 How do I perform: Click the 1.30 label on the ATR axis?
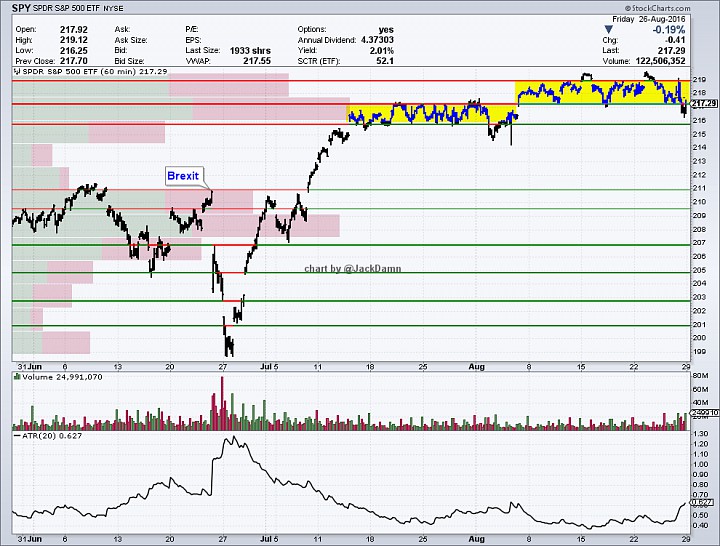(700, 433)
